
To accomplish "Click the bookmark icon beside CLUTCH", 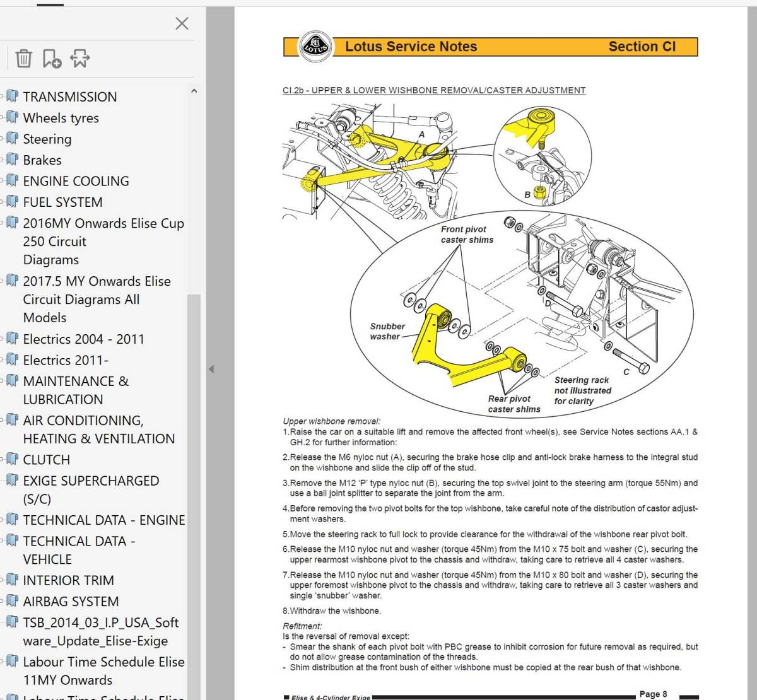I will click(13, 459).
